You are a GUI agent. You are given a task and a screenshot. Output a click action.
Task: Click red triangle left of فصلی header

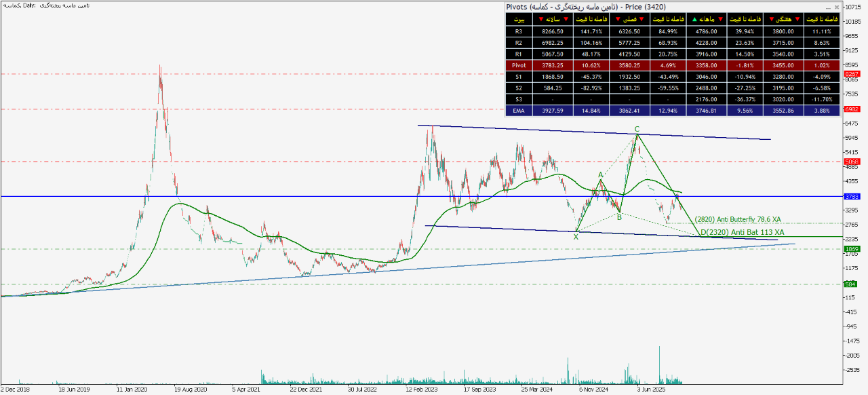pos(618,19)
